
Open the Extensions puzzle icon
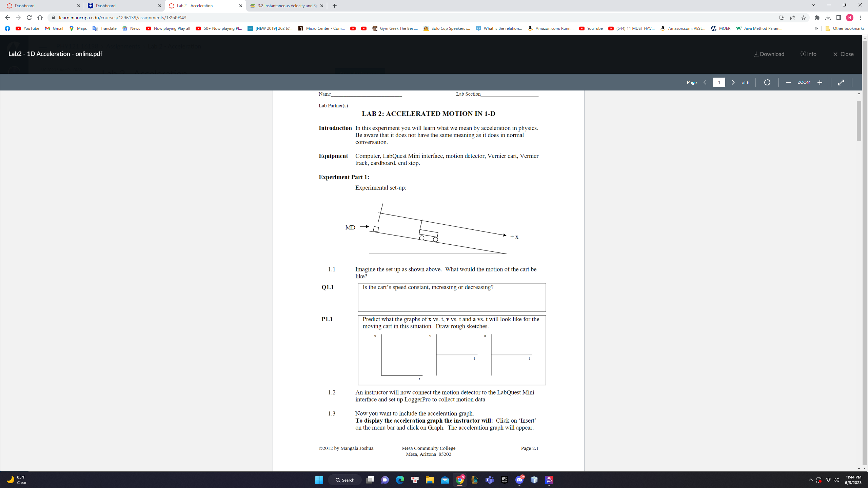pos(817,18)
